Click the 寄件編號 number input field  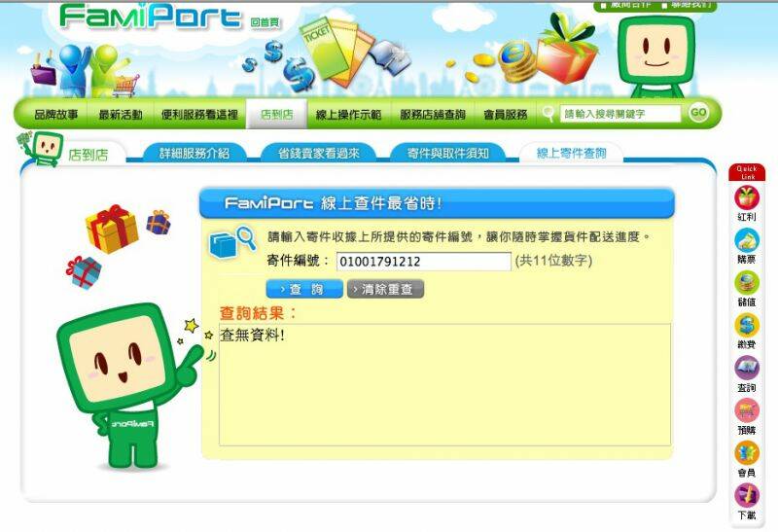[423, 262]
